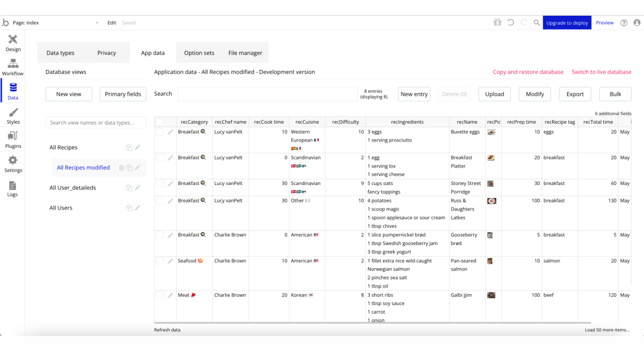Open the Page: index dropdown
Screen dimensions: 644x354
pyautogui.click(x=56, y=23)
